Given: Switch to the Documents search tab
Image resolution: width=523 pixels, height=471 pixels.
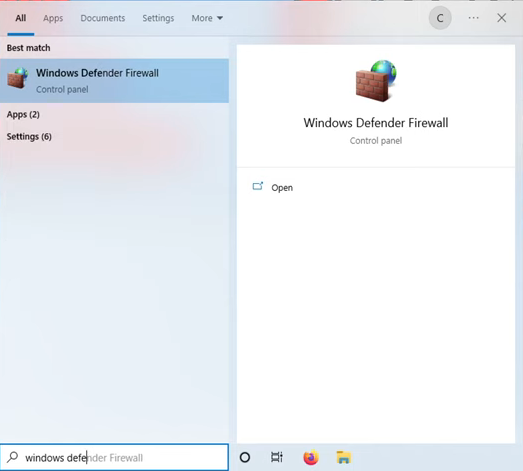Looking at the screenshot, I should 103,18.
